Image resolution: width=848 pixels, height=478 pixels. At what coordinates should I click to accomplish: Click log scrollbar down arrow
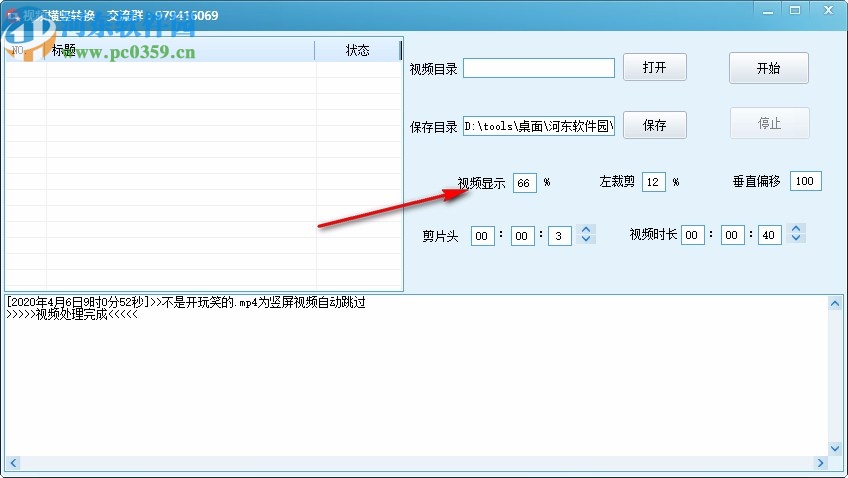[835, 448]
